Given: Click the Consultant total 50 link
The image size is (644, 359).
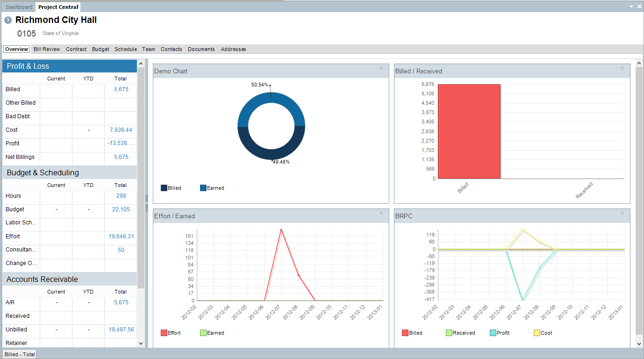Looking at the screenshot, I should click(121, 250).
